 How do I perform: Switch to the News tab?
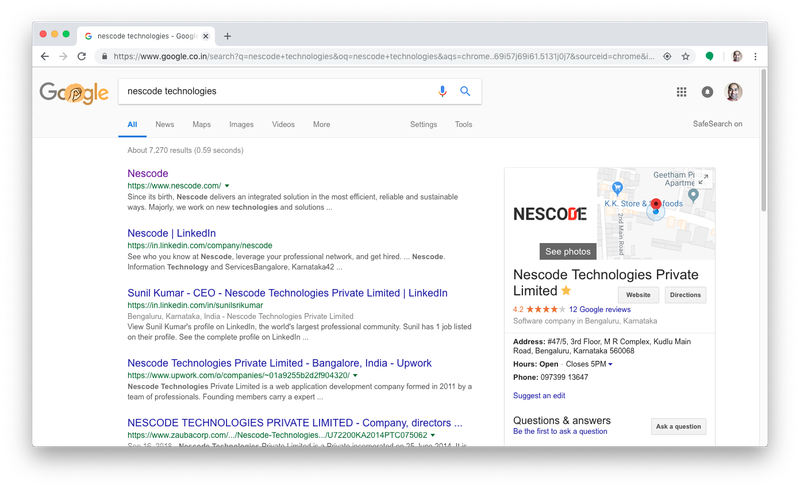tap(165, 124)
